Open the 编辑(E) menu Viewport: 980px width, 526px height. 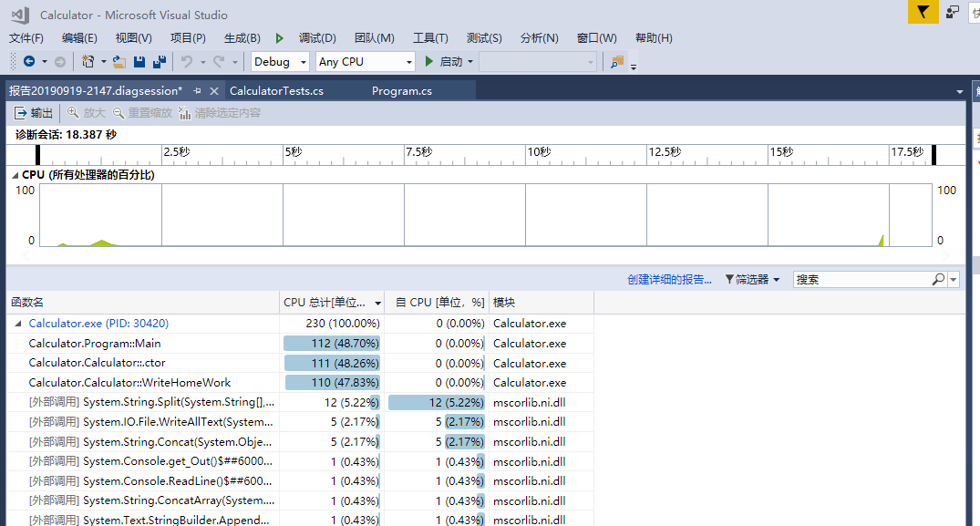pyautogui.click(x=79, y=38)
